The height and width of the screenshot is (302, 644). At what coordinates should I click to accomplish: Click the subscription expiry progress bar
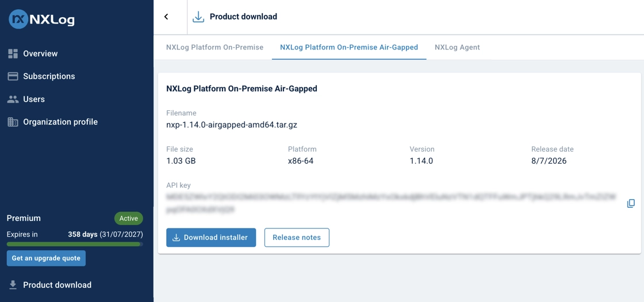(x=75, y=244)
